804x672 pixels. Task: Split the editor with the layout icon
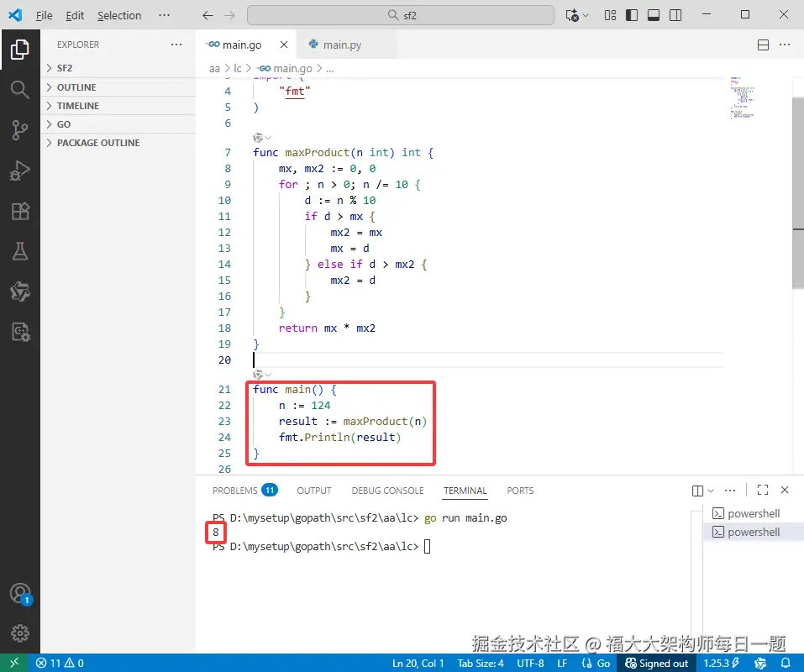coord(763,45)
